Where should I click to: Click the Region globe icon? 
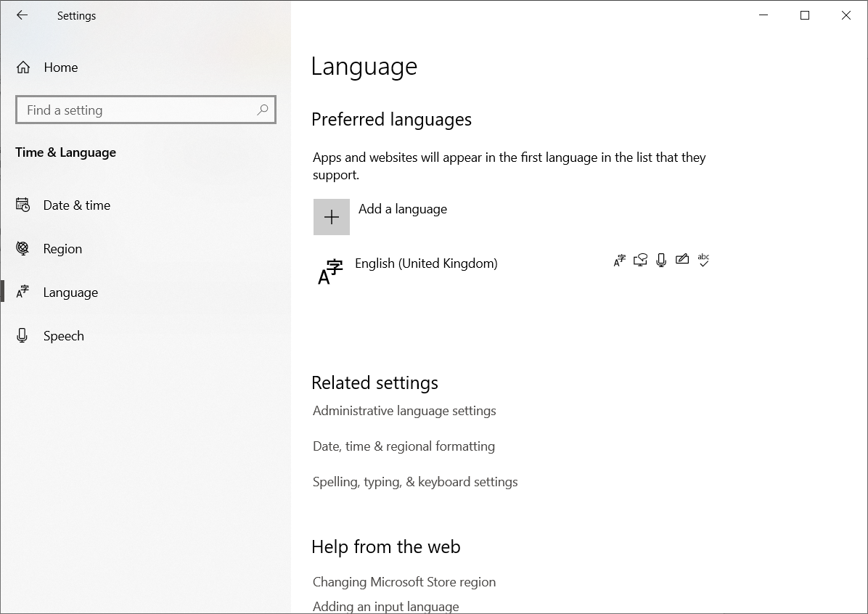click(x=22, y=249)
